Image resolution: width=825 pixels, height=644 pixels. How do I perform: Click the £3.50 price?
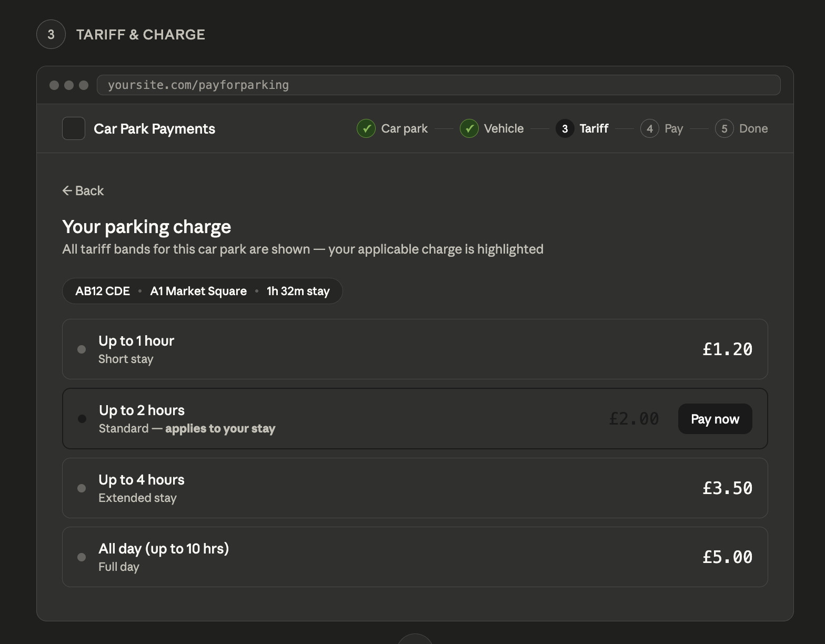click(x=728, y=488)
